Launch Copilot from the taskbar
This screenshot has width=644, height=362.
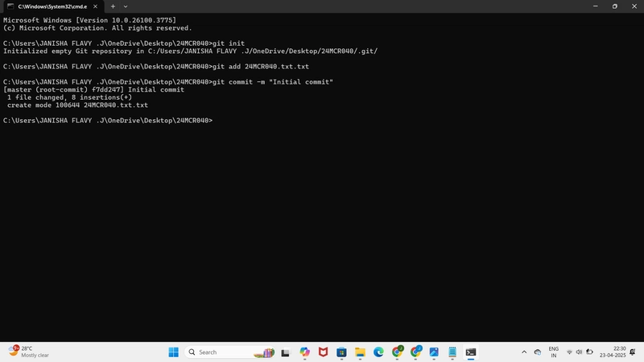(x=304, y=352)
